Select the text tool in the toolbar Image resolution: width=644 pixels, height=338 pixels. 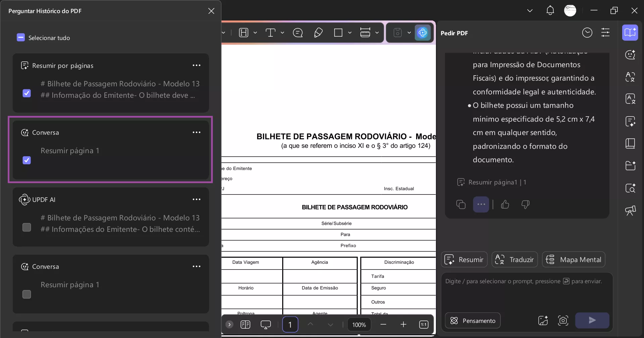point(270,33)
